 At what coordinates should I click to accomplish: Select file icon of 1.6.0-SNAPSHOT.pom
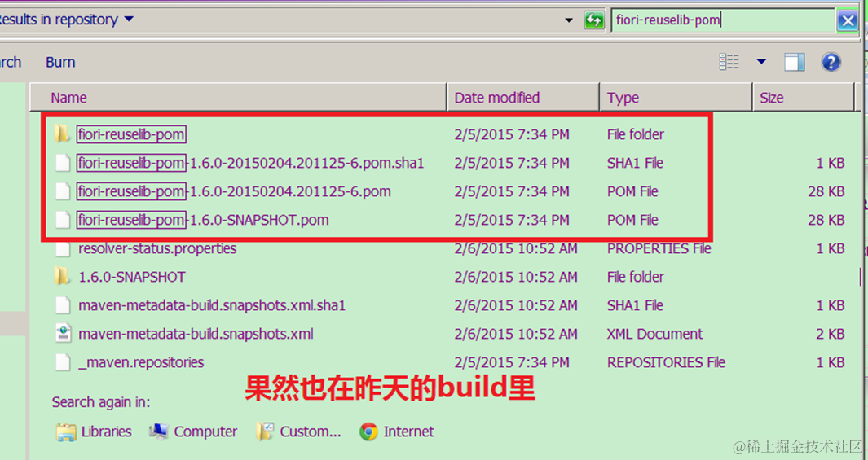coord(63,220)
